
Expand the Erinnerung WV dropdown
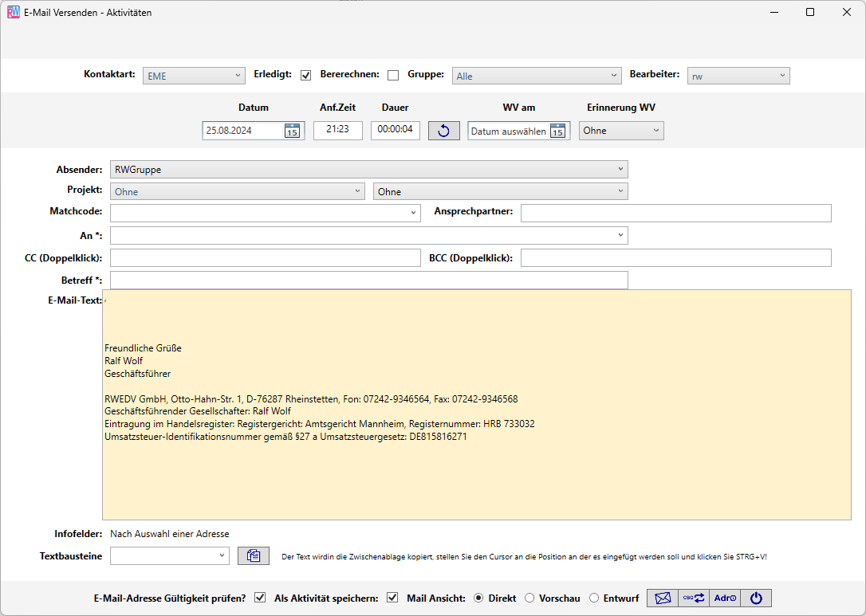click(621, 131)
